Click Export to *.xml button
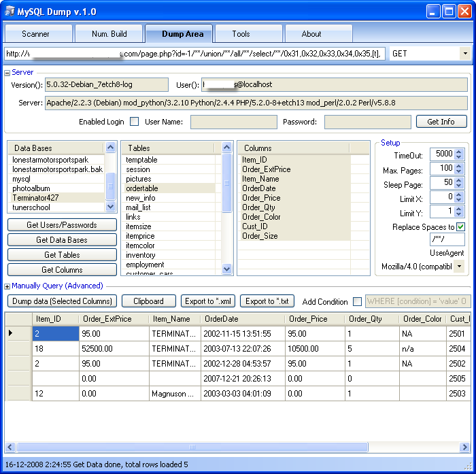 [x=208, y=301]
